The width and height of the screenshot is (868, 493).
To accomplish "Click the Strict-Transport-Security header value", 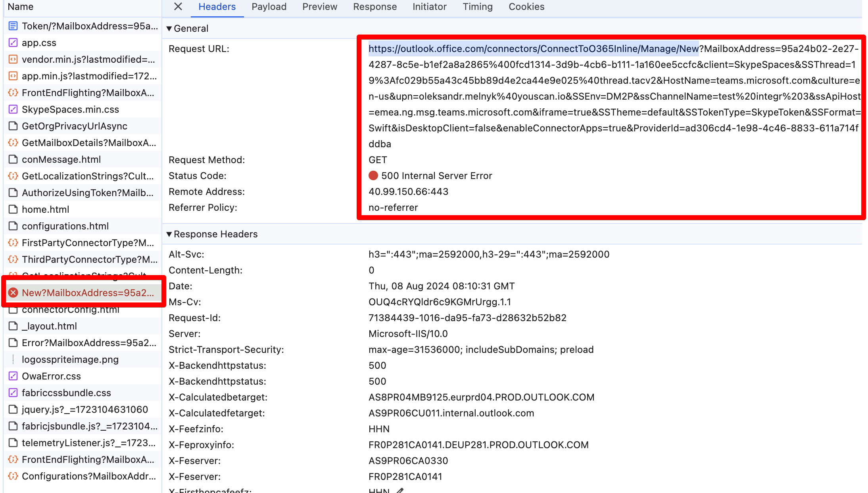I will [481, 350].
